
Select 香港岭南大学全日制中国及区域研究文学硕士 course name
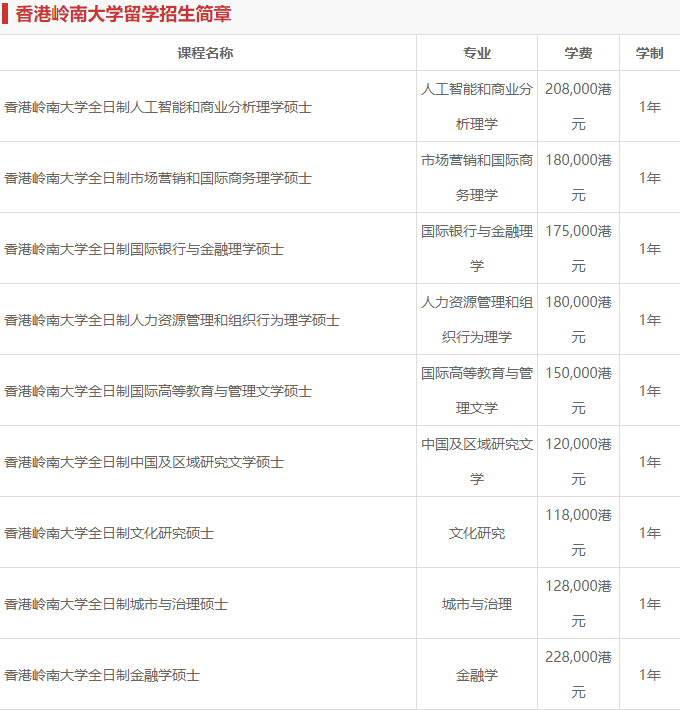[x=144, y=462]
